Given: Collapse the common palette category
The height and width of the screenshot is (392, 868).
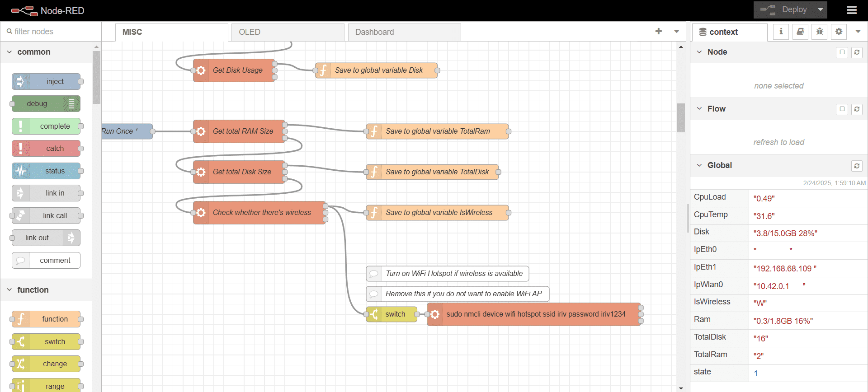Looking at the screenshot, I should [x=9, y=52].
